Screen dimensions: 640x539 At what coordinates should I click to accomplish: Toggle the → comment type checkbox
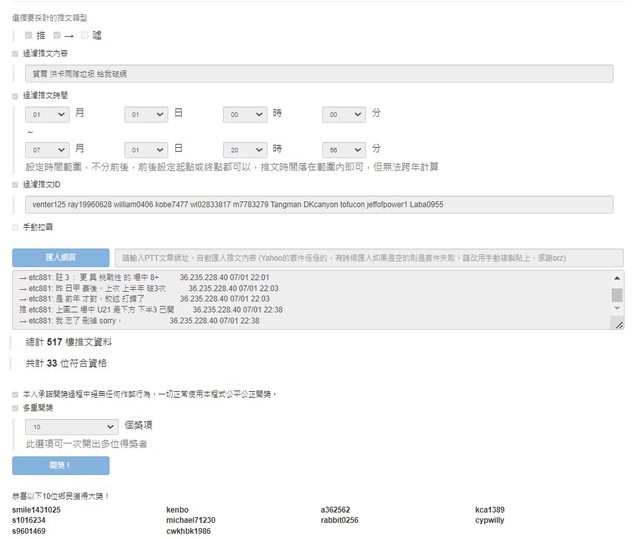(57, 35)
